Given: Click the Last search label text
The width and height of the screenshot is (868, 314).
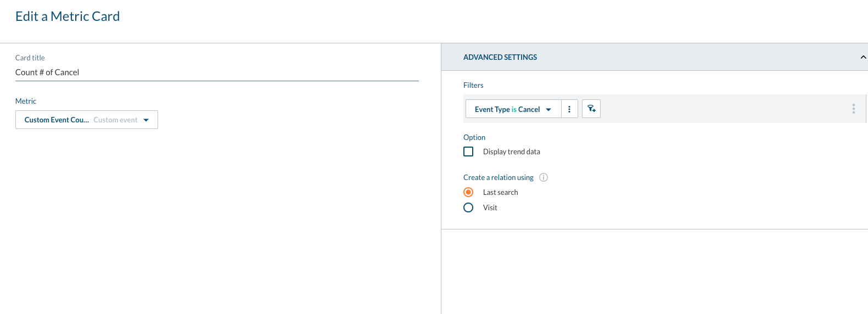Looking at the screenshot, I should tap(500, 192).
